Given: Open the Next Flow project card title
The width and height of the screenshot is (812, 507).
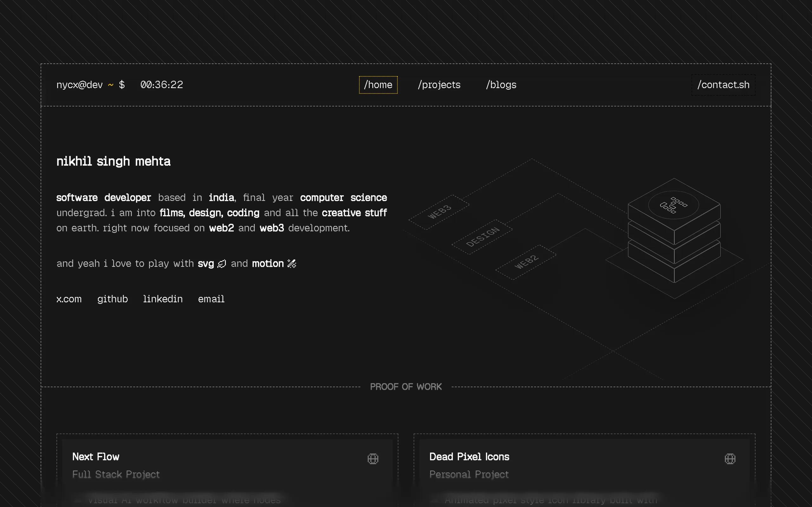Looking at the screenshot, I should [95, 457].
